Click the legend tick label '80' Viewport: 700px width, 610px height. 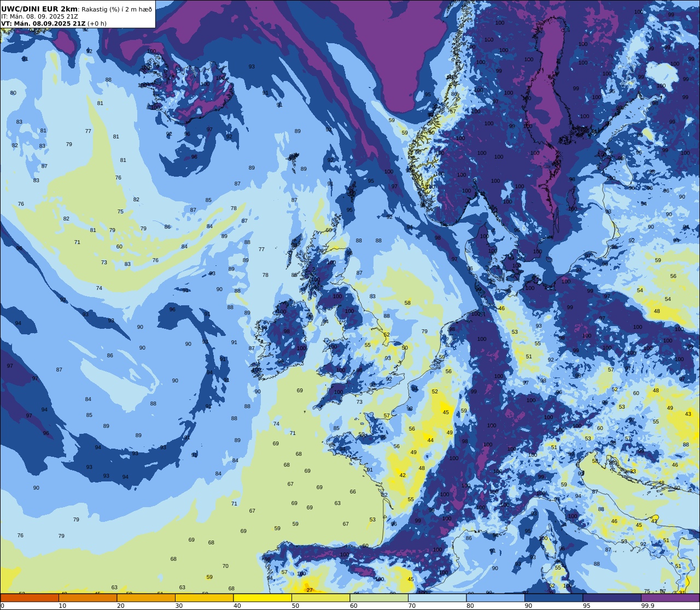click(470, 606)
